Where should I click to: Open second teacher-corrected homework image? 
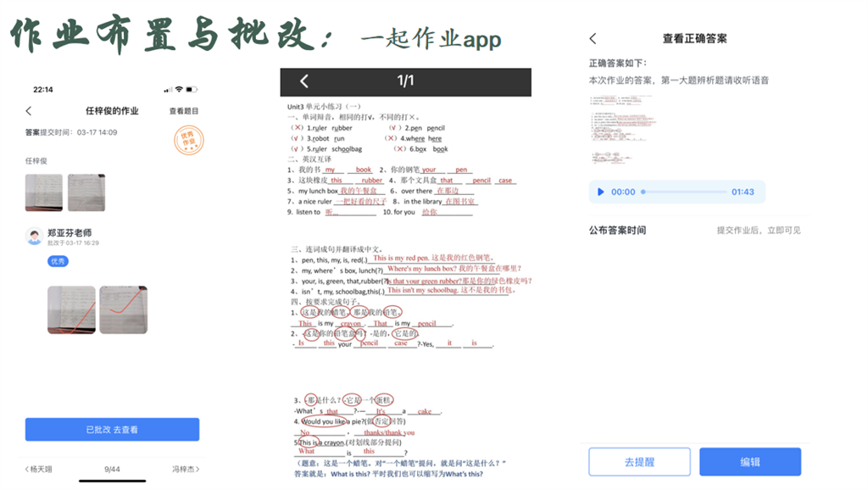[124, 310]
